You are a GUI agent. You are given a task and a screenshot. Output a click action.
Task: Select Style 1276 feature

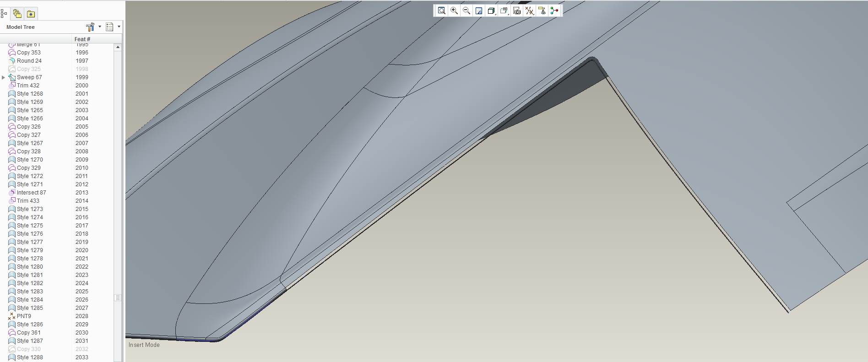coord(30,234)
